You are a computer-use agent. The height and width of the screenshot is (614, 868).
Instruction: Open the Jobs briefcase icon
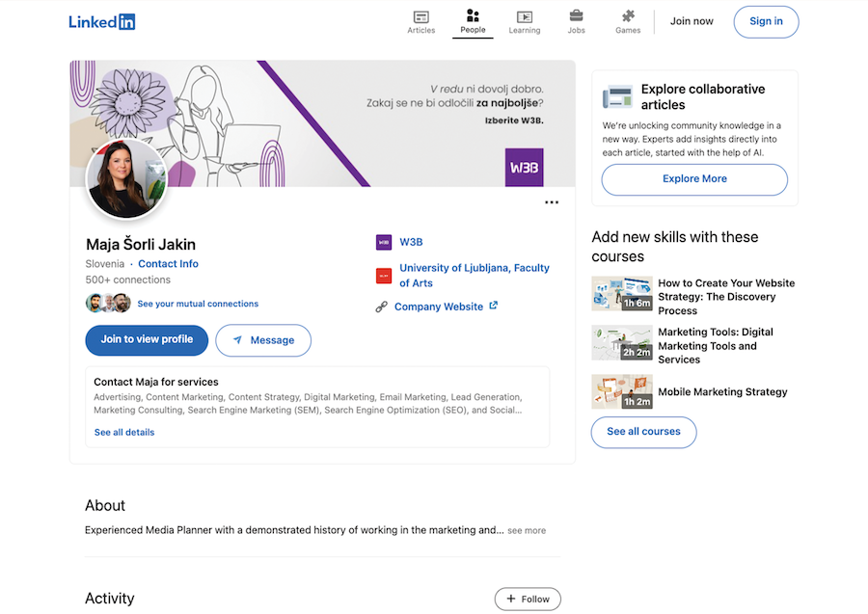pos(576,17)
